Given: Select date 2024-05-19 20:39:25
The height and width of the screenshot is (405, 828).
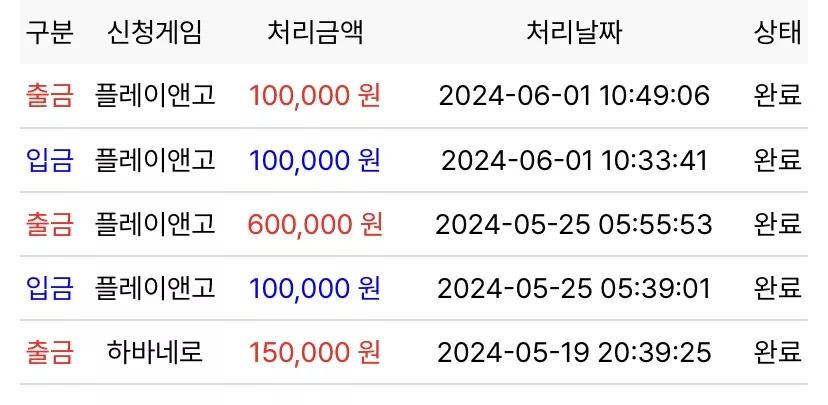Looking at the screenshot, I should 574,352.
